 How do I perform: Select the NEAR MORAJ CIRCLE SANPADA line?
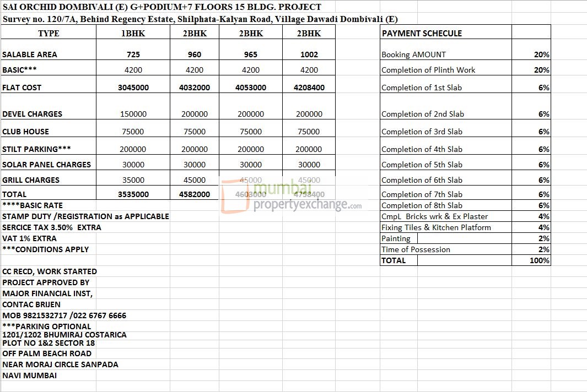(x=61, y=364)
